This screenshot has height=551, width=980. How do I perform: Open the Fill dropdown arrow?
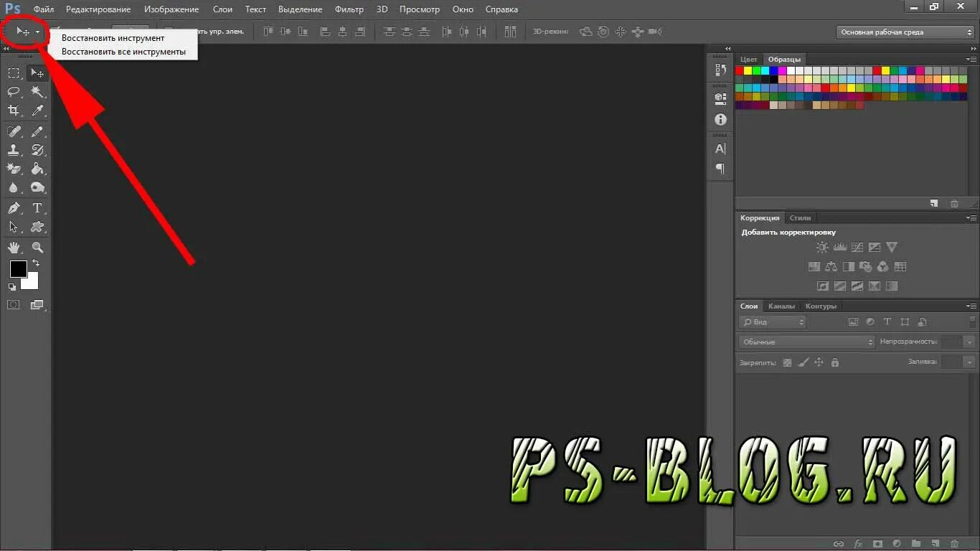[969, 362]
